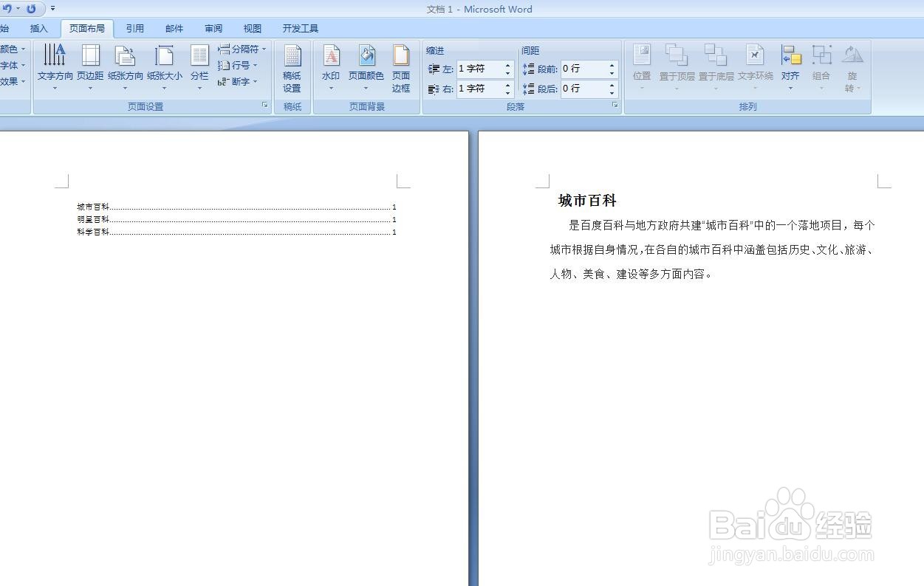
Task: Follow the 城市百科 table of contents entry
Action: click(92, 207)
